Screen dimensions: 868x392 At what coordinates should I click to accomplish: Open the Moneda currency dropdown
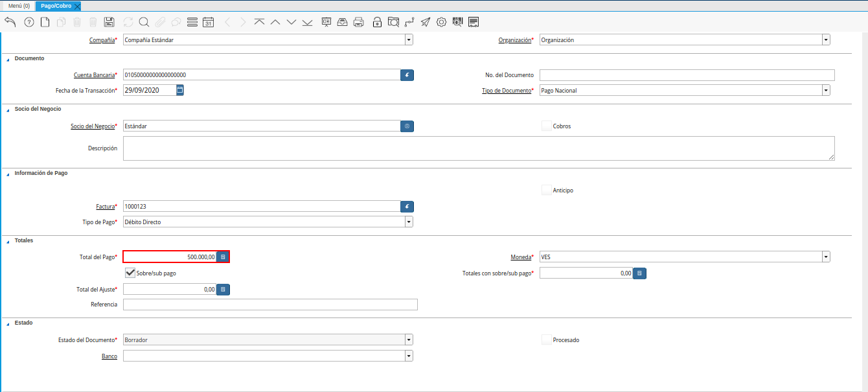826,257
